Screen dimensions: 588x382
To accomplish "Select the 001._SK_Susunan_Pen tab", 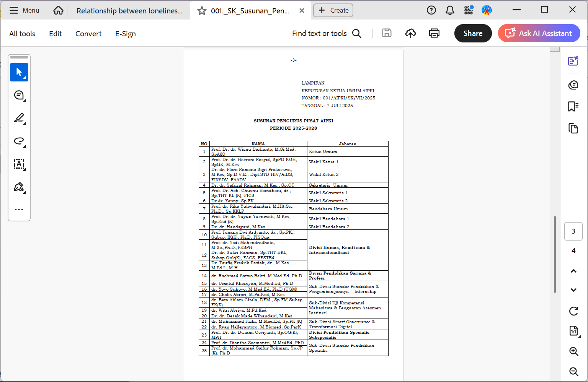I will click(250, 11).
